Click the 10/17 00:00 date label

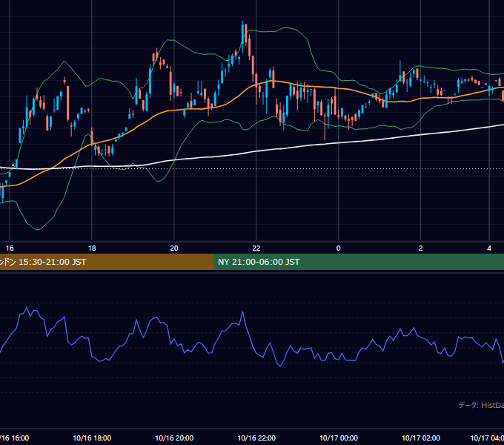[339, 438]
